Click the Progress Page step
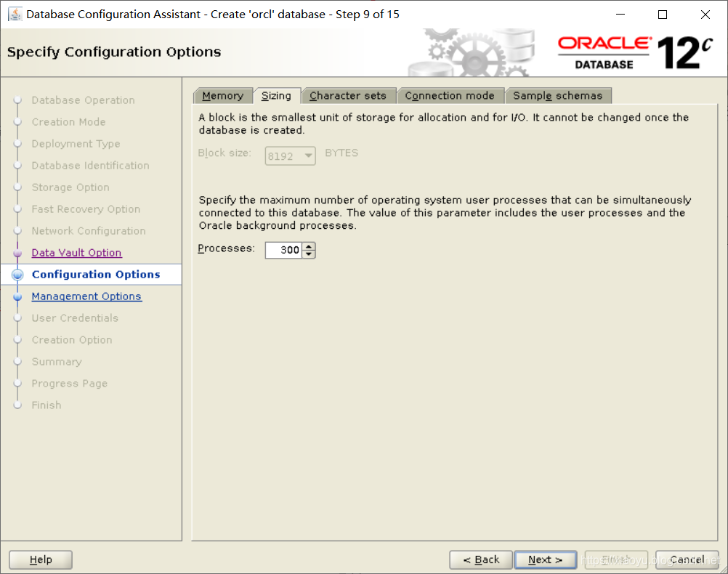The height and width of the screenshot is (574, 728). 70,384
